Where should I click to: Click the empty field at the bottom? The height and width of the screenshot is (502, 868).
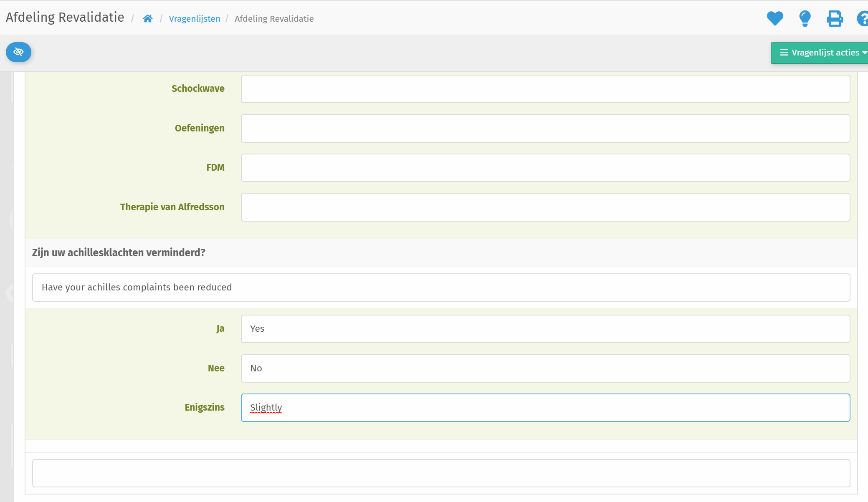pyautogui.click(x=441, y=473)
